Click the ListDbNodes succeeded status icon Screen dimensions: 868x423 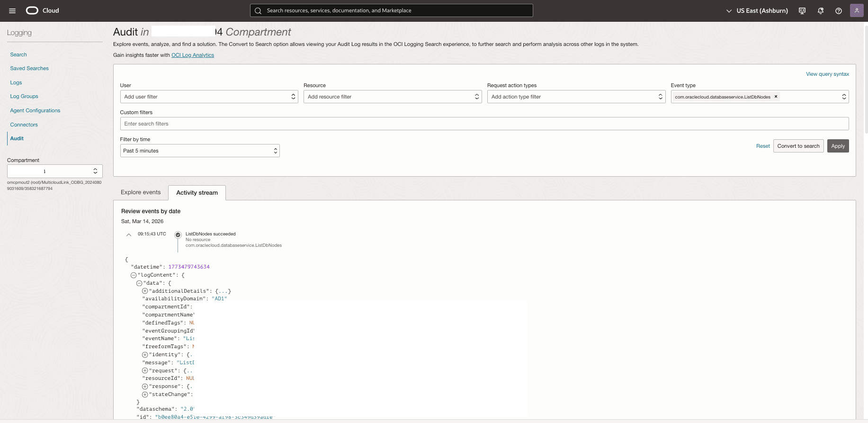pos(178,234)
